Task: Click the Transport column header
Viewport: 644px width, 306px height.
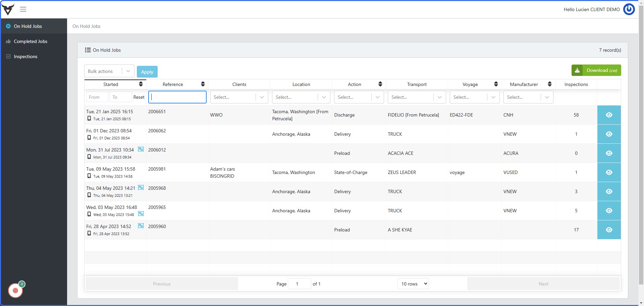Action: [417, 84]
